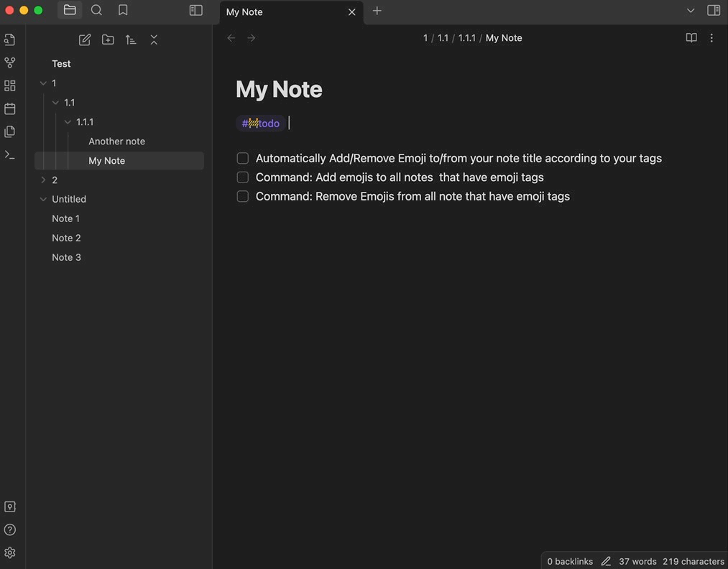Change sort order icon
The width and height of the screenshot is (728, 569).
tap(131, 40)
